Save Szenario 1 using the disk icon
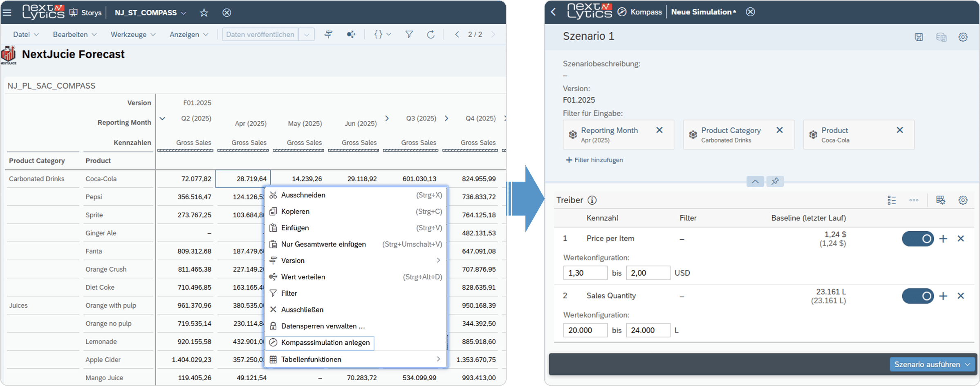980x386 pixels. coord(919,37)
